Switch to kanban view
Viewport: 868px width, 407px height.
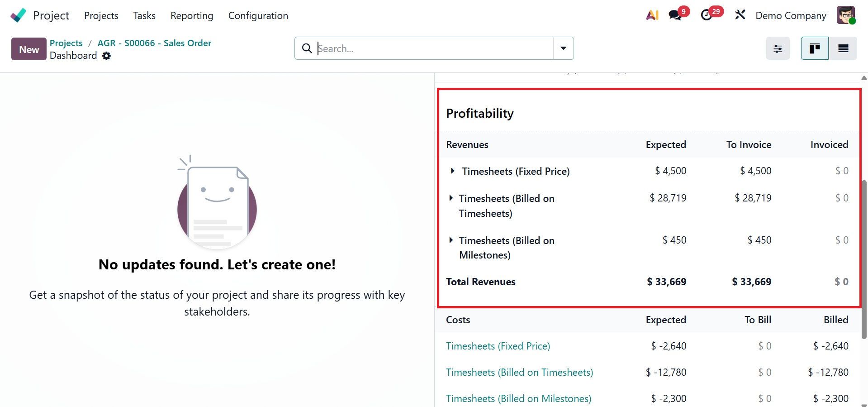[x=815, y=48]
